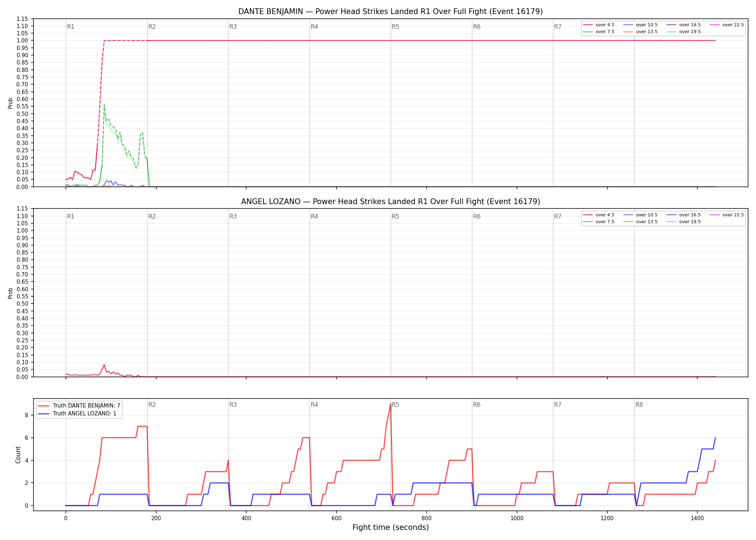Screen dimensions: 756x540
Task: Select 'over 22.5' legend item in Dante Benjamin chart
Action: click(x=726, y=25)
